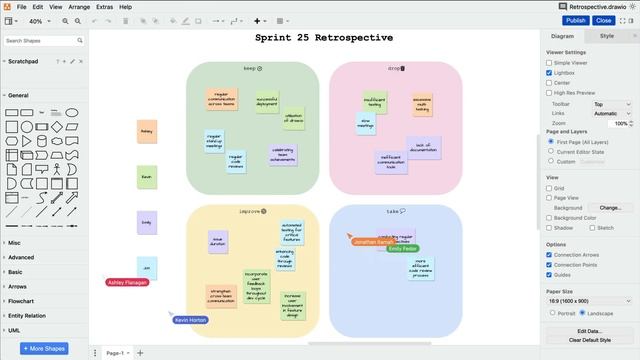Enable the Simple Viewer checkbox
Image resolution: width=640 pixels, height=360 pixels.
tap(549, 63)
